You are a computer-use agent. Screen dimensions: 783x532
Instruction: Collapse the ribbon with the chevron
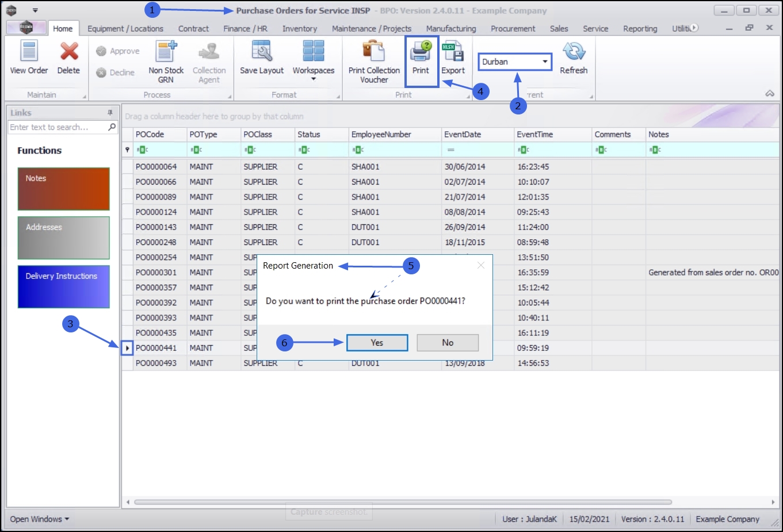coord(770,94)
